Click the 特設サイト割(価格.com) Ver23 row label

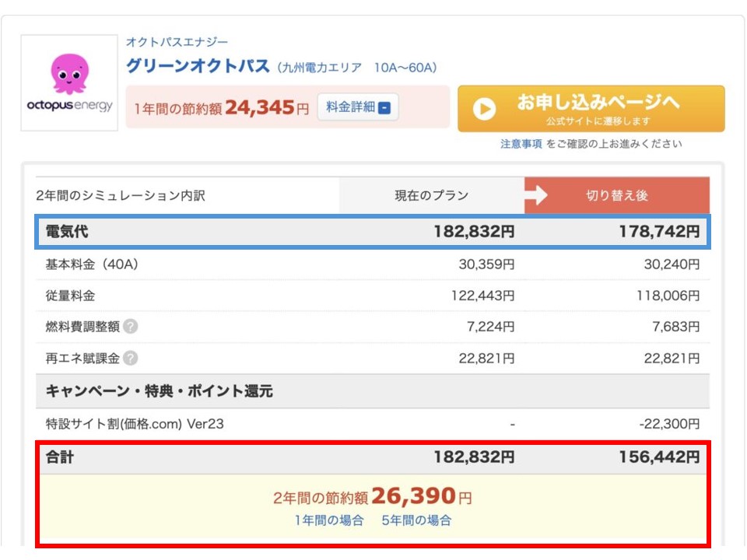click(135, 424)
